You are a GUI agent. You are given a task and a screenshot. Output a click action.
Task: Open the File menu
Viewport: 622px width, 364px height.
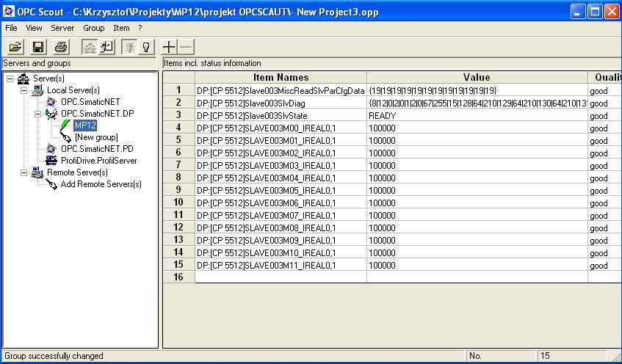pos(11,28)
